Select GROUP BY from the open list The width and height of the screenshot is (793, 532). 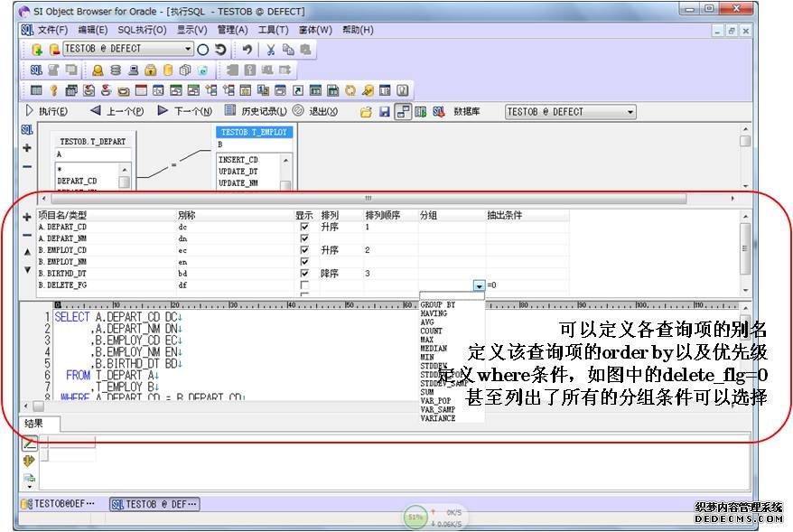[x=438, y=305]
